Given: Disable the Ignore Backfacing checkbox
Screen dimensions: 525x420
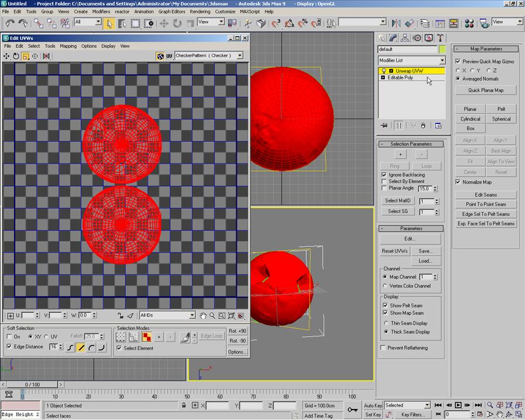Looking at the screenshot, I should 384,174.
